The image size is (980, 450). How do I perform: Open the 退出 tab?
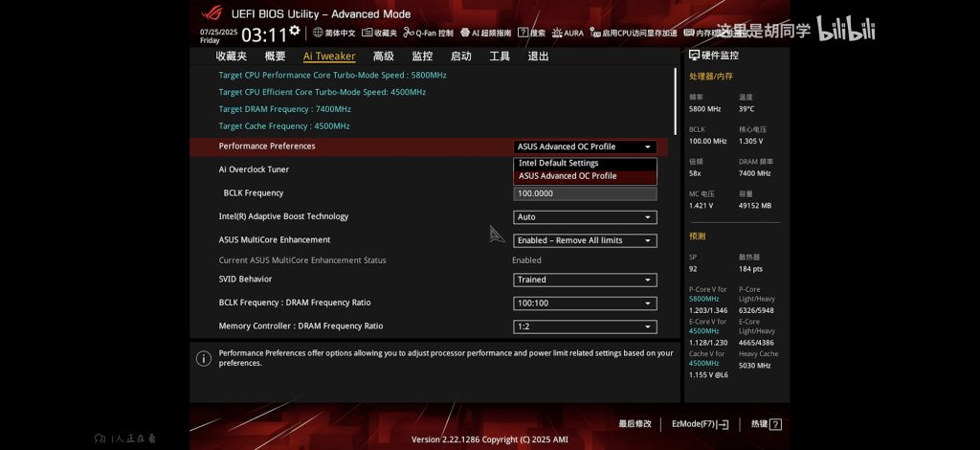pos(538,56)
